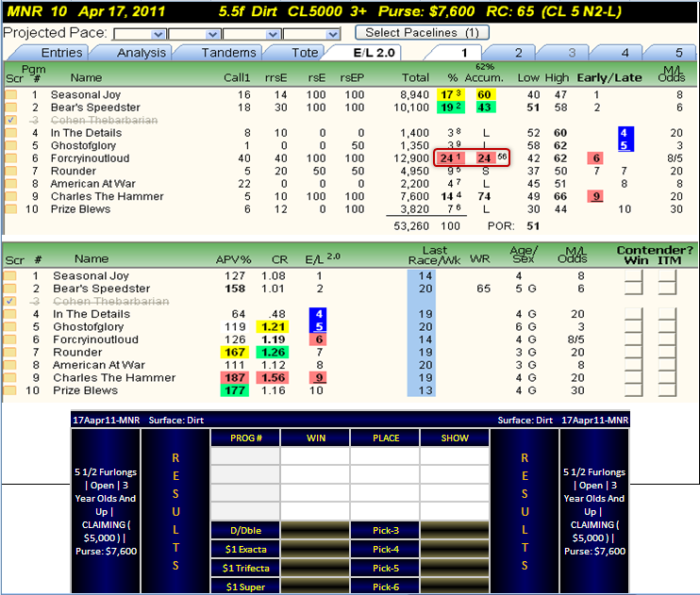This screenshot has height=595, width=700.
Task: Click yellow 1.21 CR cell for Ghostofglory
Action: point(273,327)
